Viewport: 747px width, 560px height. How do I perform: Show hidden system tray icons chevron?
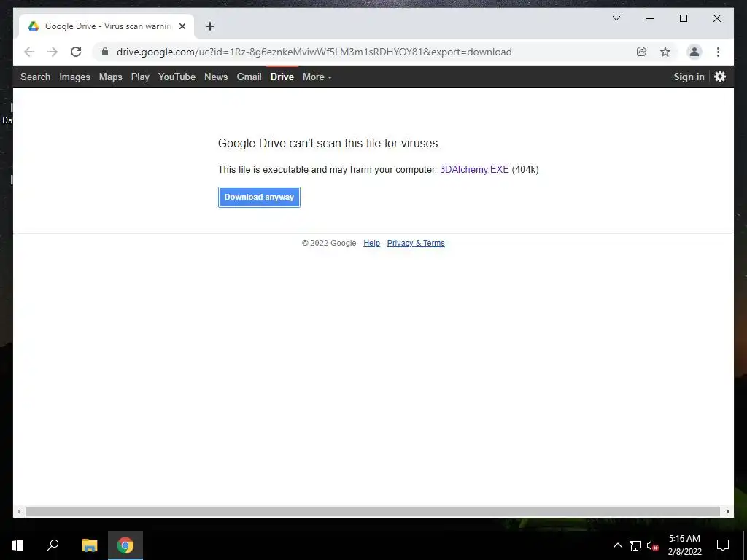pyautogui.click(x=617, y=545)
